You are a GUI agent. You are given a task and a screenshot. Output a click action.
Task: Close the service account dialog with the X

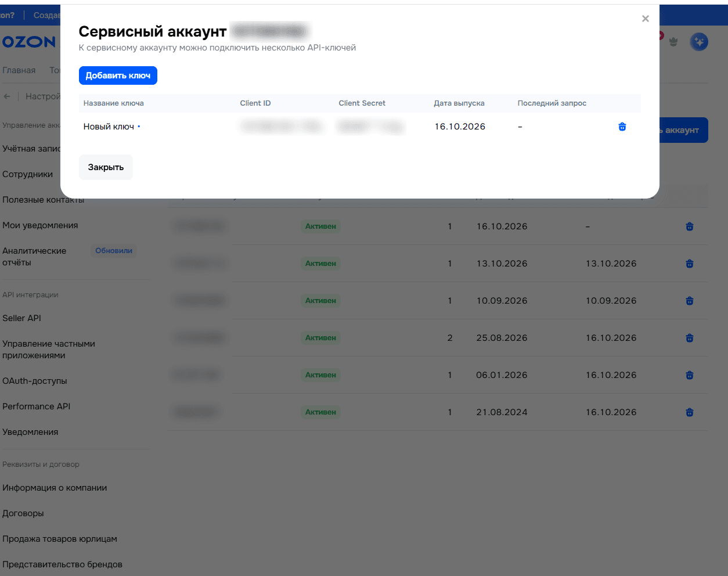coord(645,19)
